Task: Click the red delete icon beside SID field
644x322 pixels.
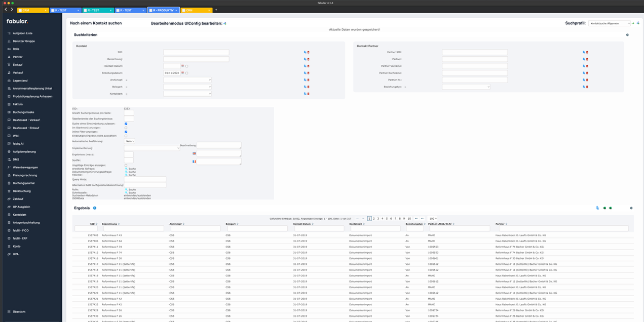Action: [x=308, y=52]
